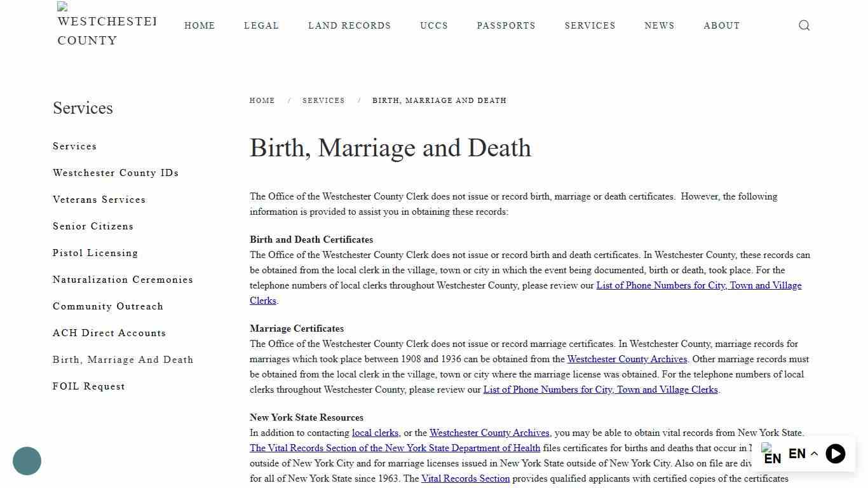Open the Services dropdown in navigation
868x488 pixels.
coord(590,25)
